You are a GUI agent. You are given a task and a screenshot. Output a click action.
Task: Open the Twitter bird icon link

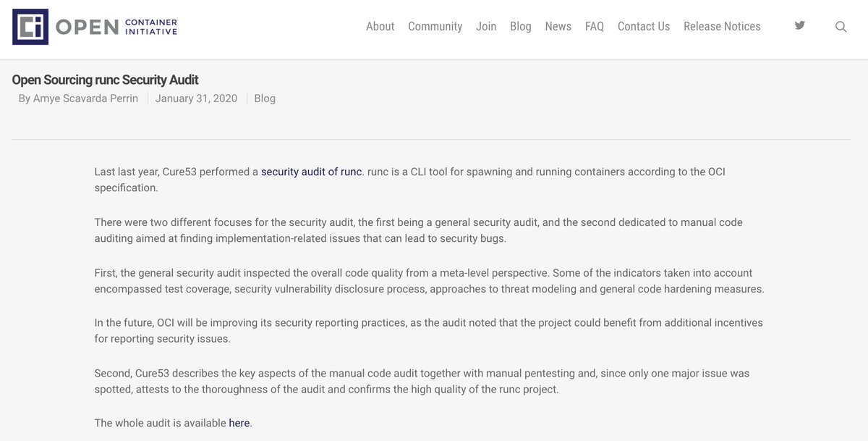(799, 26)
